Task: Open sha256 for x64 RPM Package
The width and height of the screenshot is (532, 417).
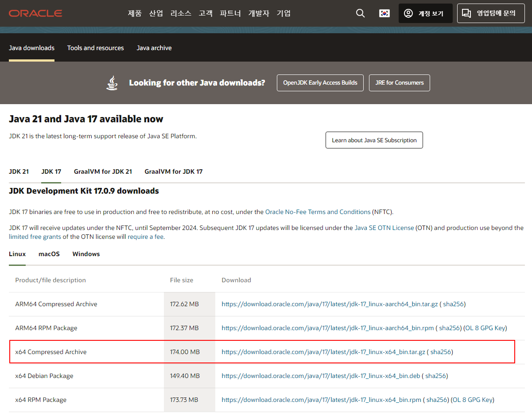Action: [437, 400]
